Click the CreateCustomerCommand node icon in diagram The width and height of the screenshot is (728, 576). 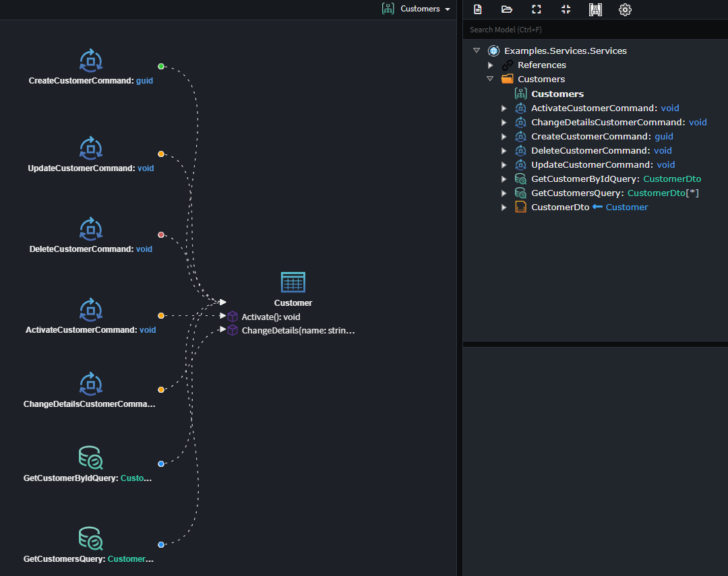[91, 61]
